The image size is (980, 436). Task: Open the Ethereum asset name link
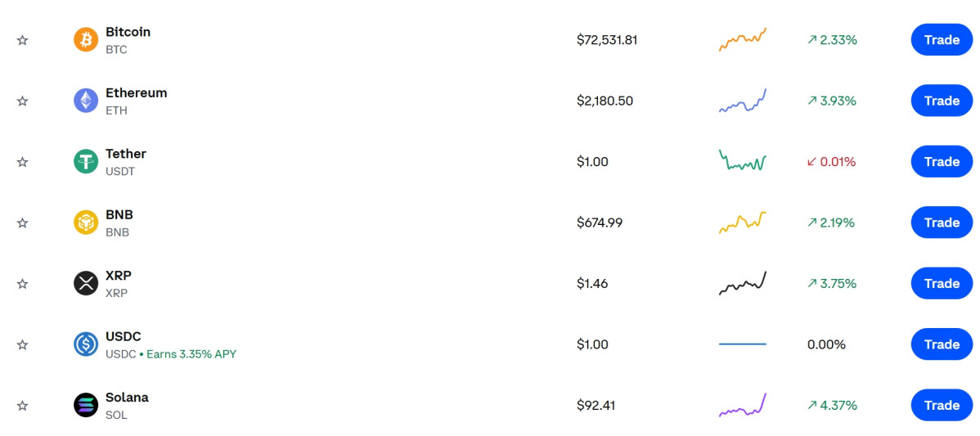[136, 93]
